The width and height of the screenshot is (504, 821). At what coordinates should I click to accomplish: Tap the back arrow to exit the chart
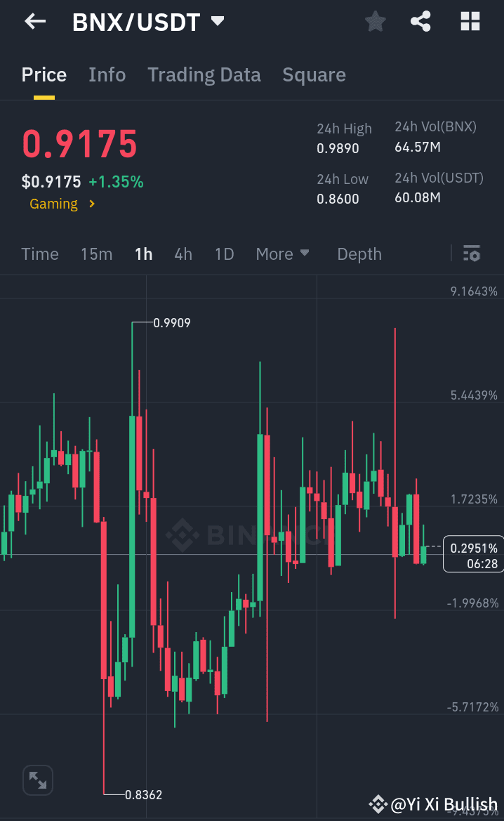pyautogui.click(x=34, y=21)
